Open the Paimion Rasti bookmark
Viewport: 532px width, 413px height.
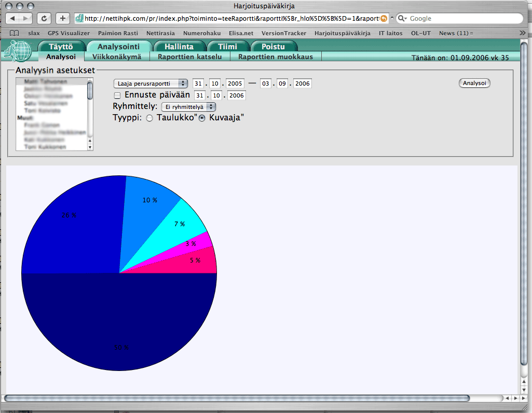tap(118, 33)
